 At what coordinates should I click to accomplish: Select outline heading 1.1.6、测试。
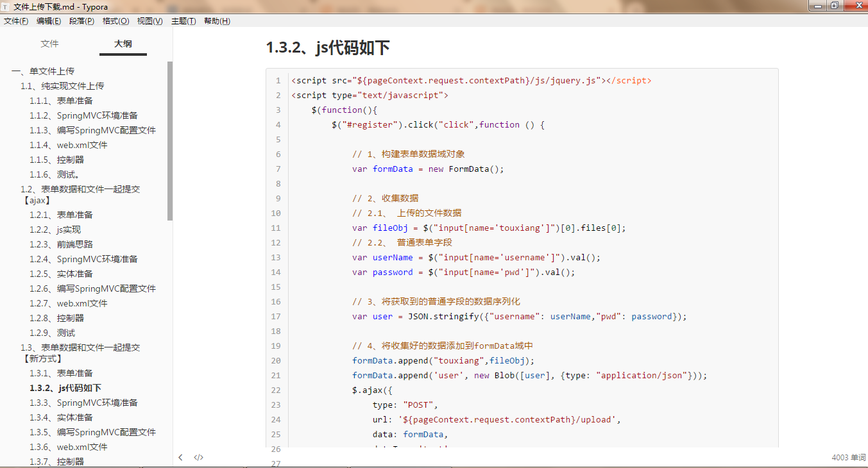click(55, 174)
